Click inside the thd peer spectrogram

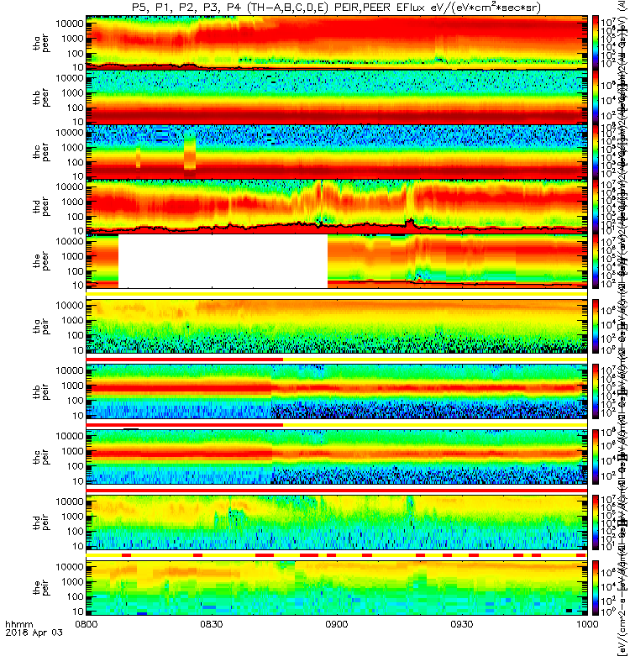click(337, 206)
